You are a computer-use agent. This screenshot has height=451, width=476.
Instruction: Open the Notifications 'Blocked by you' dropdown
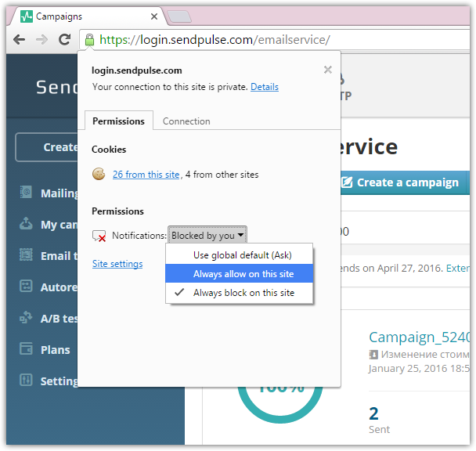(x=207, y=235)
